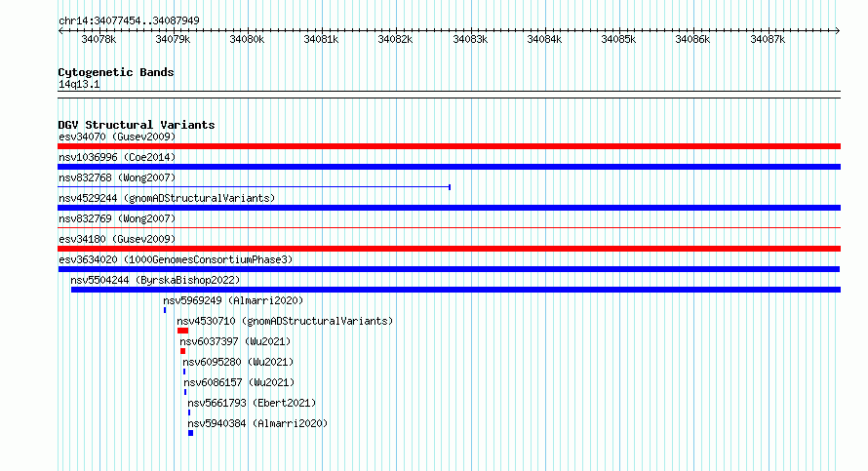Click the 34085k ruler label

pos(618,39)
